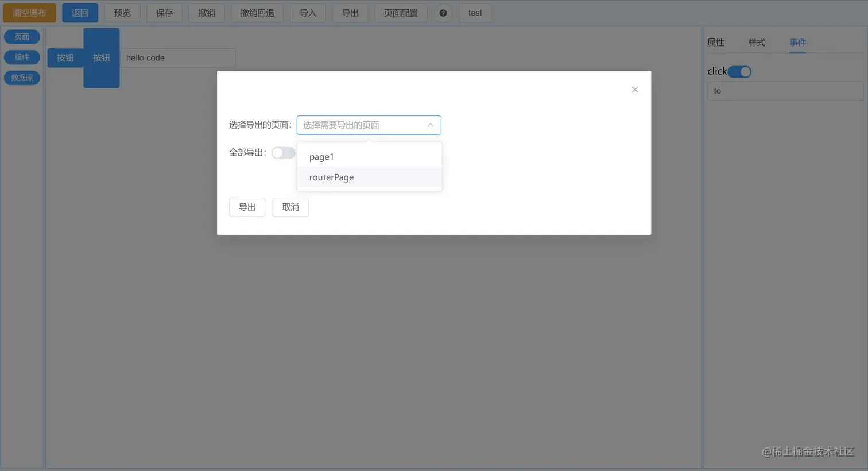Click 撤销回退 to redo
The image size is (868, 471).
coord(257,13)
